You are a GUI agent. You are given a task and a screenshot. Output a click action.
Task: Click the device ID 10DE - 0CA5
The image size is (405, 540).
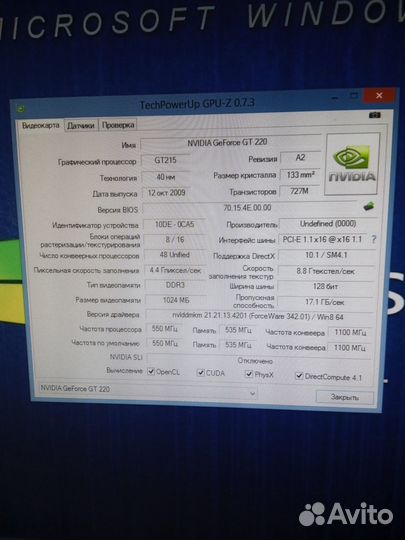(175, 224)
